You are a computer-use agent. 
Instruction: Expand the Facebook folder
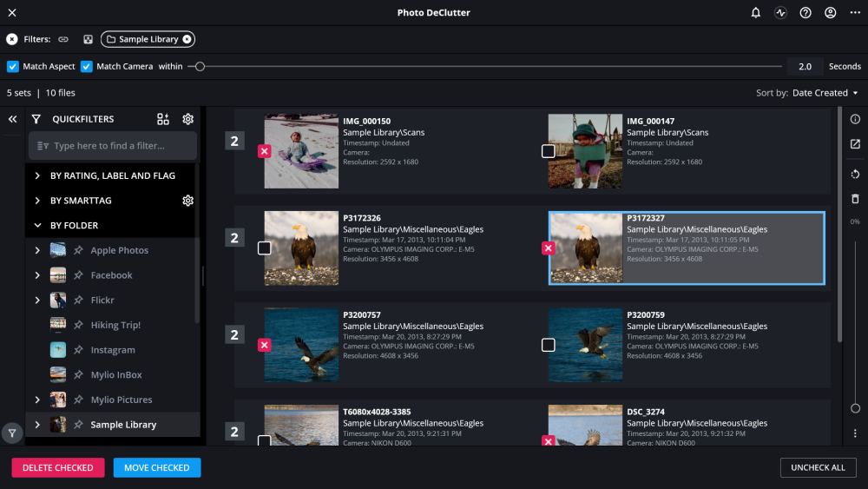point(37,275)
